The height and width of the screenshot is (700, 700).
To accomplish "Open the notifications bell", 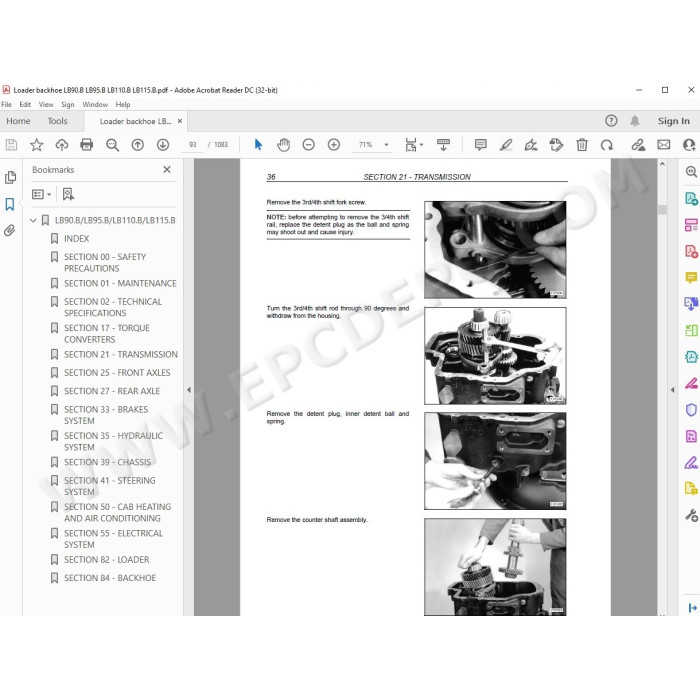I will pos(635,121).
